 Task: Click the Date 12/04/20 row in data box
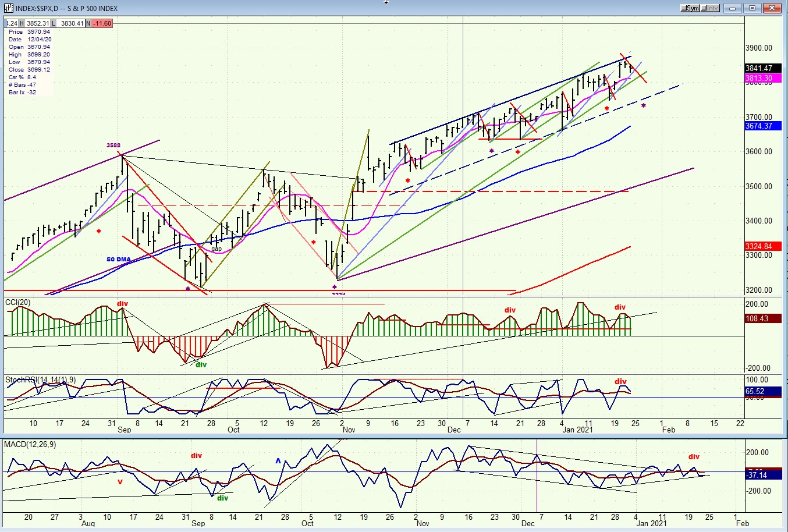[x=29, y=40]
